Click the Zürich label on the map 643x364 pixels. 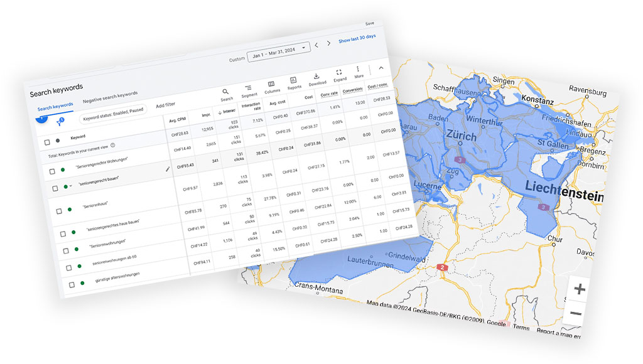coord(462,136)
